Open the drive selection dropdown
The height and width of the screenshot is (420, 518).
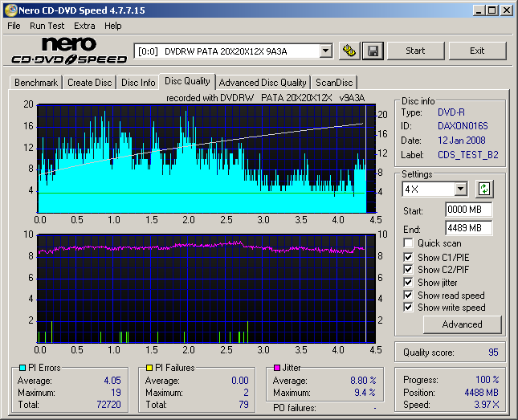pyautogui.click(x=326, y=51)
